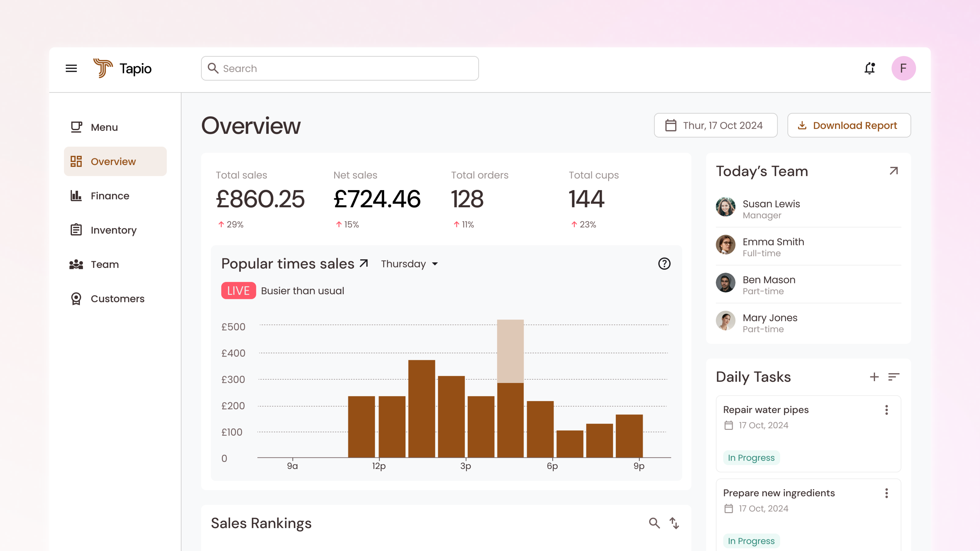Add a new daily task

click(x=874, y=377)
